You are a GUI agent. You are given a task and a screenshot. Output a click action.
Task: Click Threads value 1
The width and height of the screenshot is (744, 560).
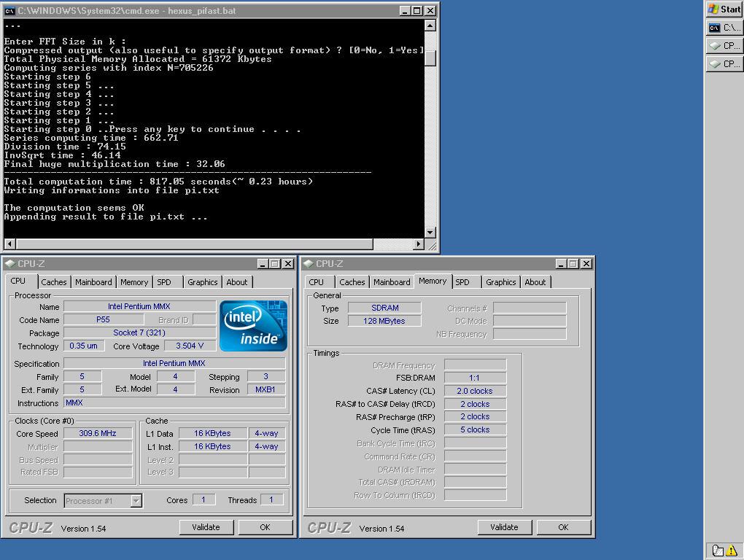(271, 499)
